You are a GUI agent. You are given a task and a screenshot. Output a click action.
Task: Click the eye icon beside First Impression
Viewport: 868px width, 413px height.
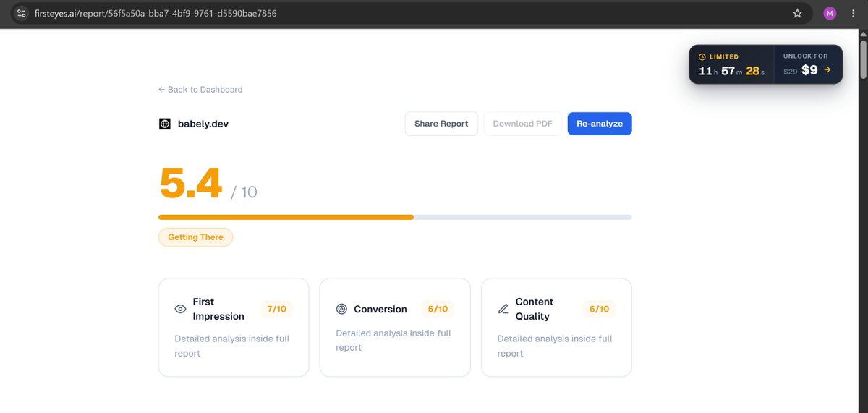pyautogui.click(x=181, y=309)
